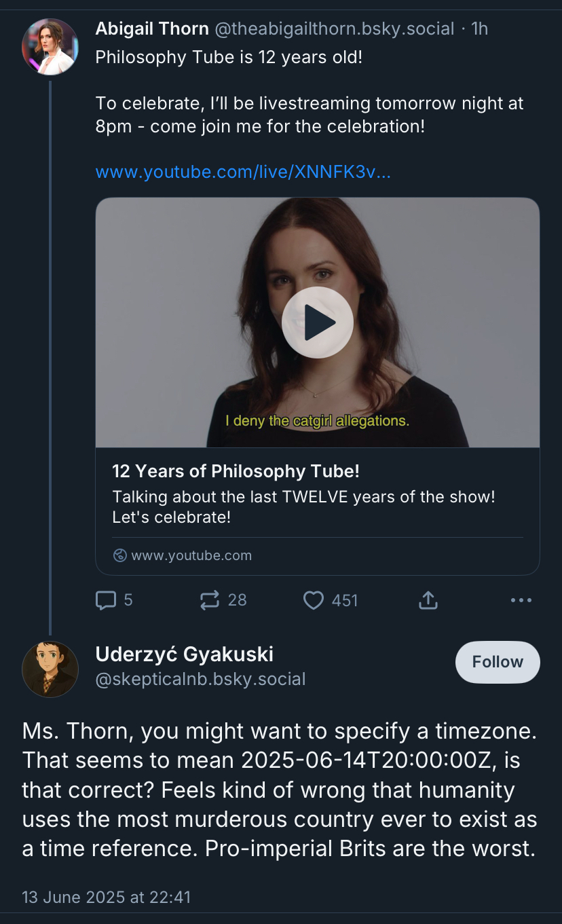Open the "12 Years of Philosophy Tube!" card title

click(236, 471)
